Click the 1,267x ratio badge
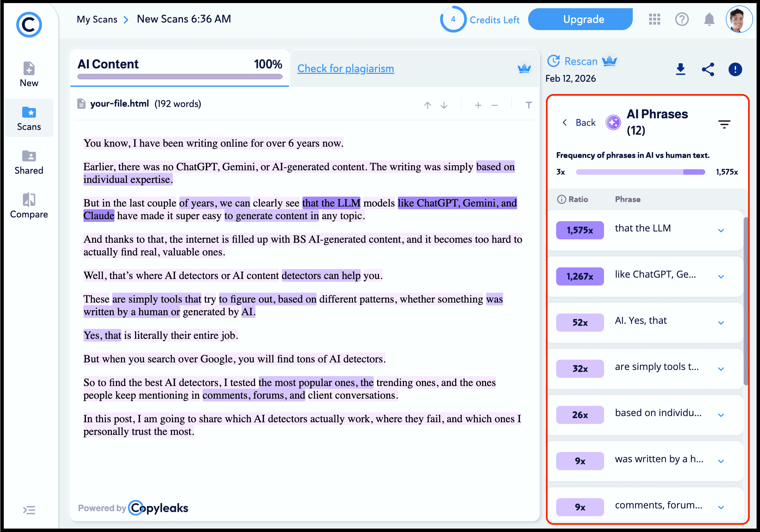760x532 pixels. (580, 276)
